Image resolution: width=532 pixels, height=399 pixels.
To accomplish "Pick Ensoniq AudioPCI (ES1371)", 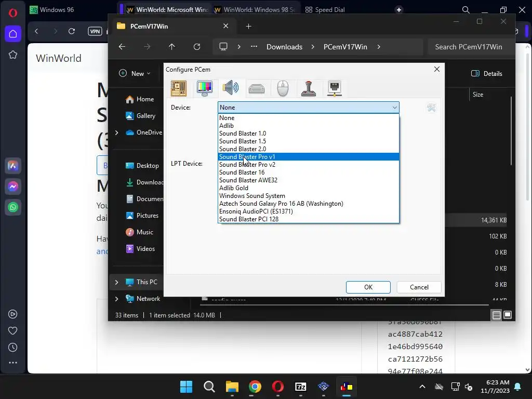I will (x=309, y=211).
